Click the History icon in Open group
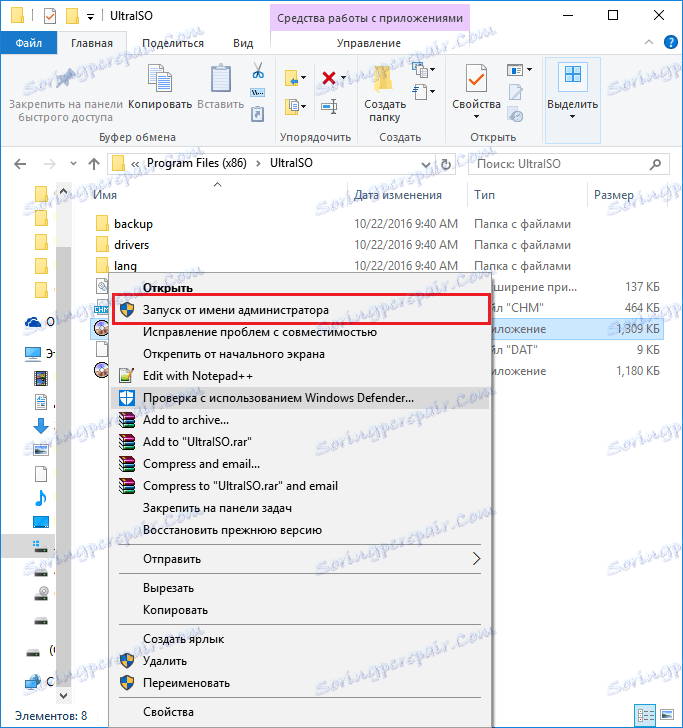683x728 pixels. pos(515,114)
